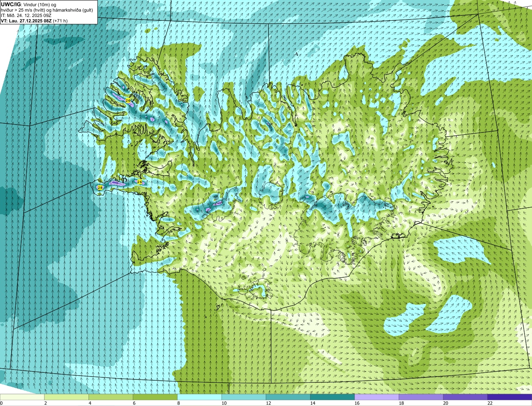Click the legend tick label '8'

point(178,403)
